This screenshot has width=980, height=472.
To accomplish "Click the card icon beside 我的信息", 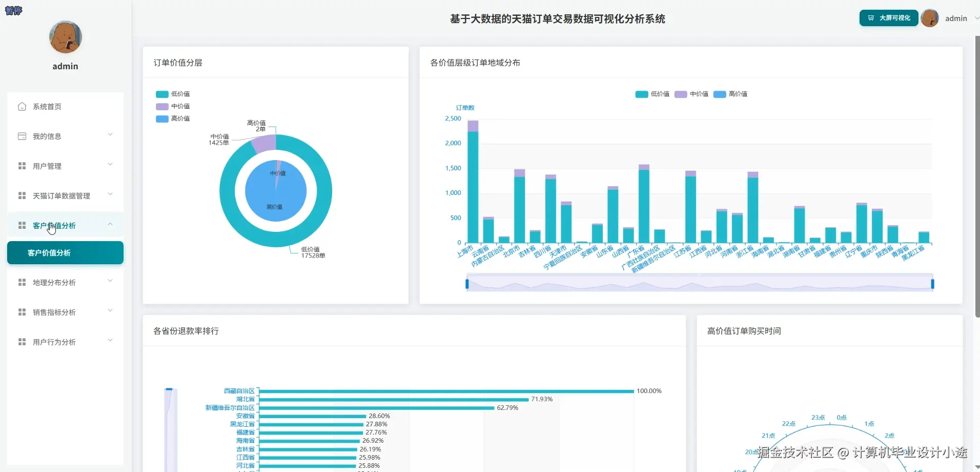I will click(22, 136).
